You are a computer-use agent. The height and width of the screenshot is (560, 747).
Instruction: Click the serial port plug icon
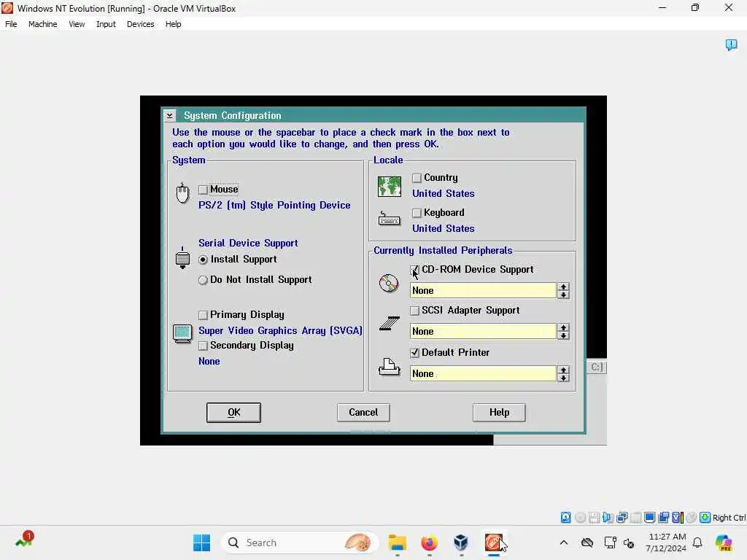point(182,257)
